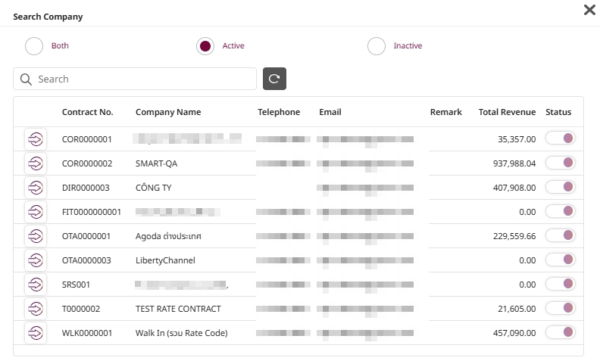Sort by Total Revenue column header

coord(507,112)
